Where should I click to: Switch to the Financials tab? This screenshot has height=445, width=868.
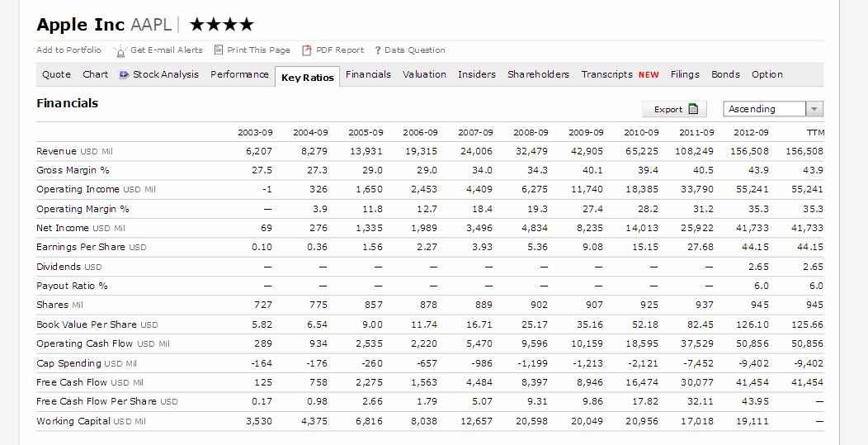click(x=368, y=74)
